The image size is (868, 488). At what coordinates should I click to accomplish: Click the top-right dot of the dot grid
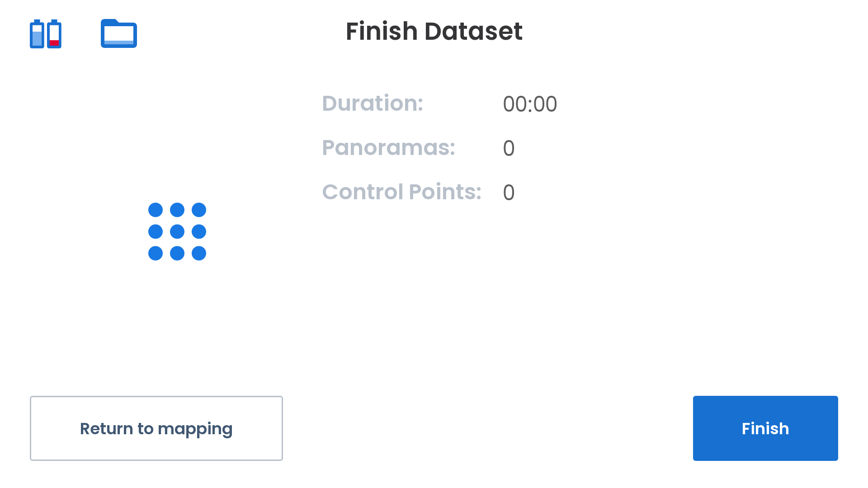click(x=199, y=210)
